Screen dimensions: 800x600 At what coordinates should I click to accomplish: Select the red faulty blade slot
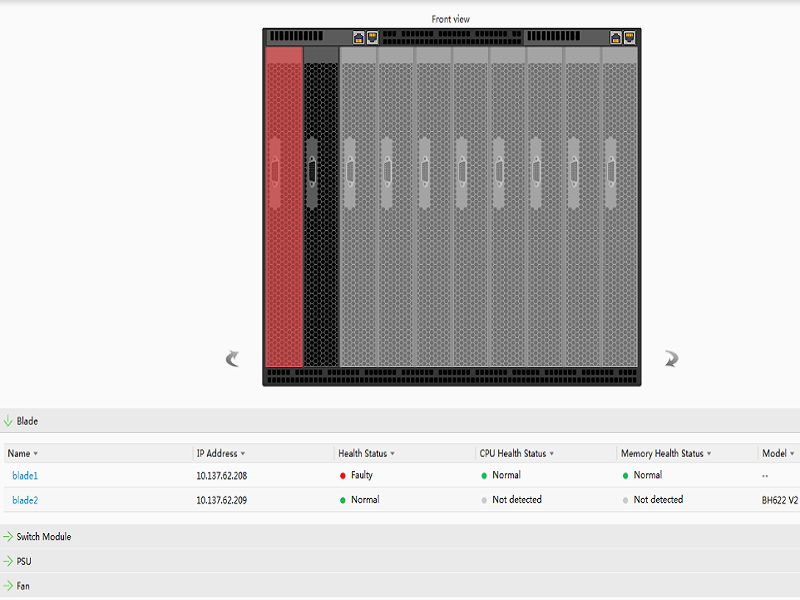[284, 207]
